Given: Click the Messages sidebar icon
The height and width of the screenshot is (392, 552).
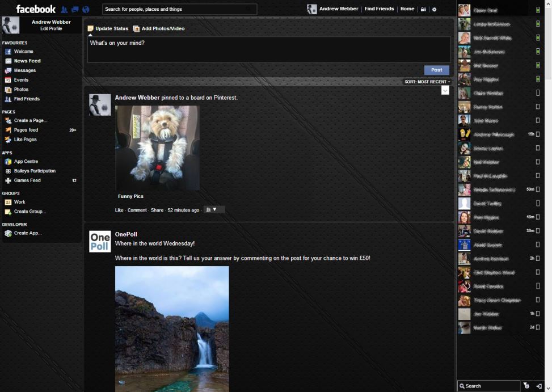Looking at the screenshot, I should tap(8, 71).
